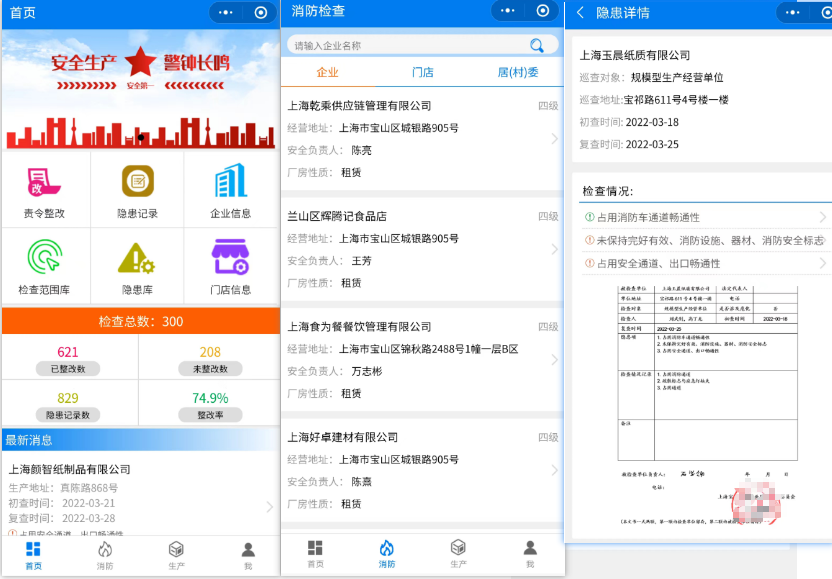Open the 门店信息 shop icon

(230, 258)
